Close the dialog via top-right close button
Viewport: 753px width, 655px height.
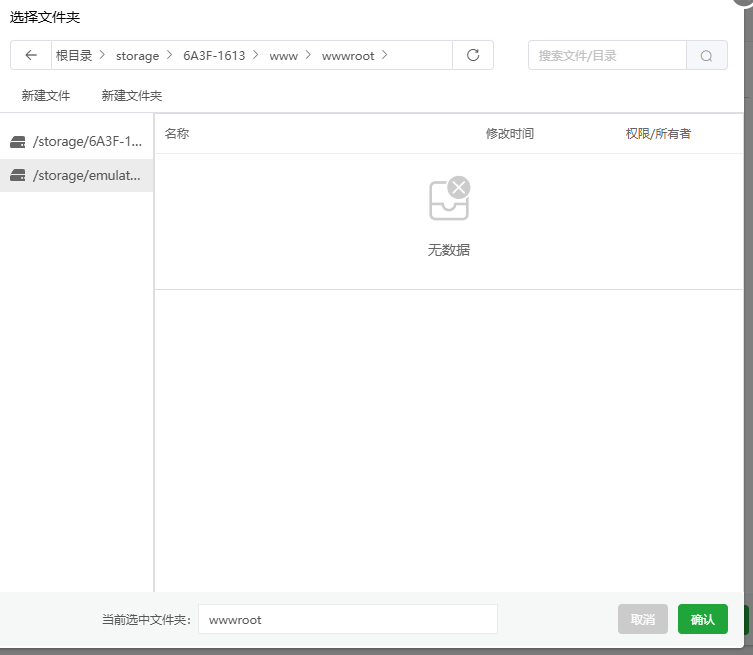[743, 1]
